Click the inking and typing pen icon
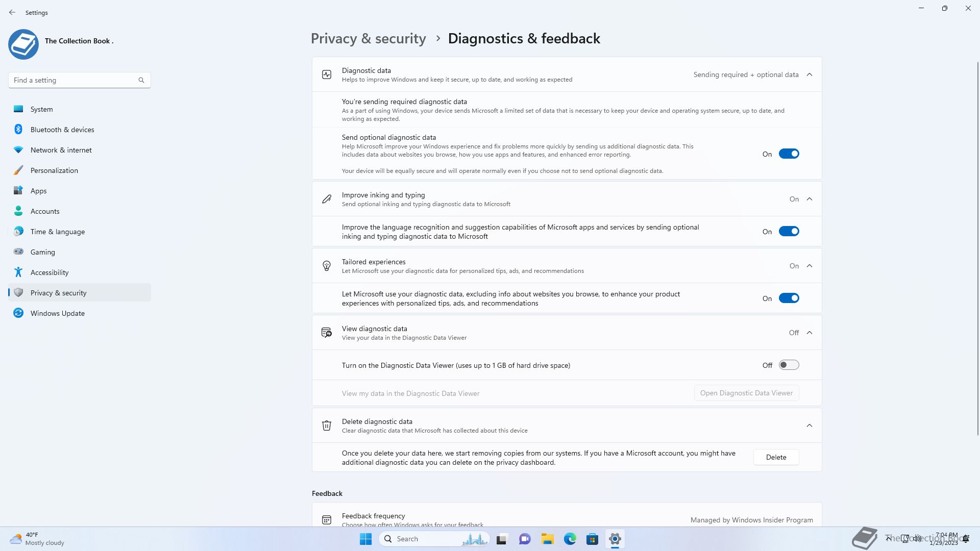Image resolution: width=980 pixels, height=551 pixels. 327,199
